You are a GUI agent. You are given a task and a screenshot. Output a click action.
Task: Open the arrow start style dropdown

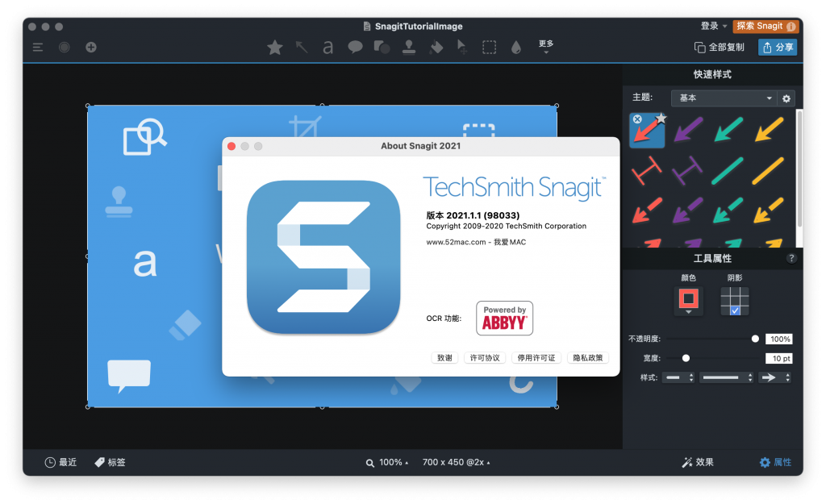click(x=678, y=377)
